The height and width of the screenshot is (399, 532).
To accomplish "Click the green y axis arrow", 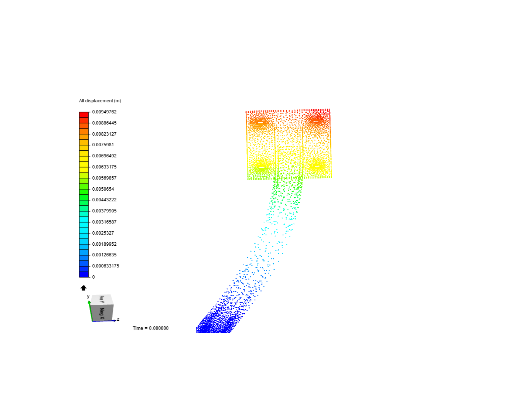I will pyautogui.click(x=90, y=311).
